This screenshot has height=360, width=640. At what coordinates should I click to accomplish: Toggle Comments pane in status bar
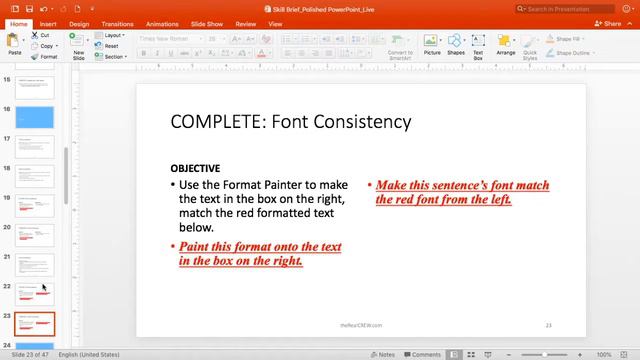click(x=422, y=355)
